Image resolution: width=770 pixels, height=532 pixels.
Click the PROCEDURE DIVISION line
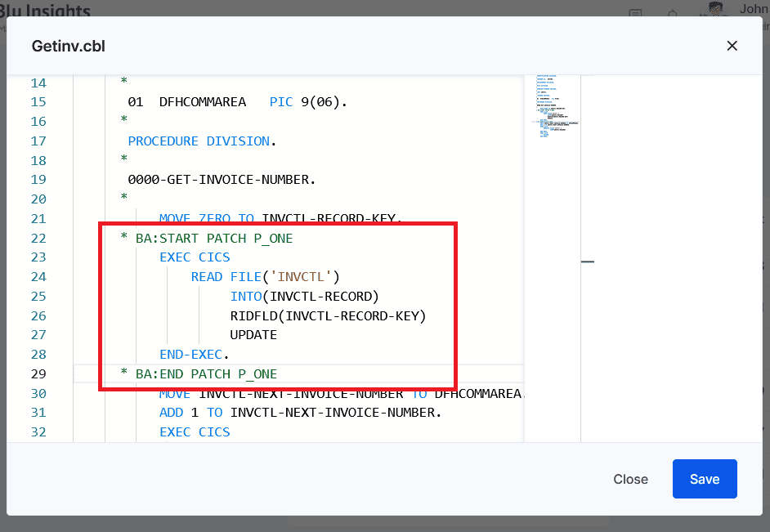[202, 141]
